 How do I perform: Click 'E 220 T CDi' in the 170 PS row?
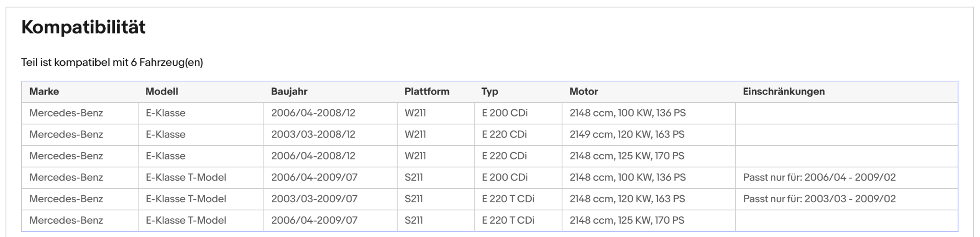tap(508, 220)
